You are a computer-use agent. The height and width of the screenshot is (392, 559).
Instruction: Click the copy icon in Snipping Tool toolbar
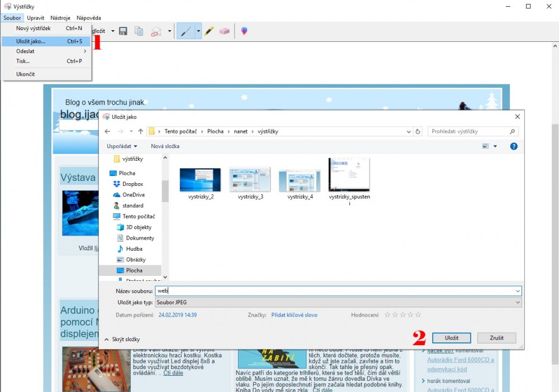[x=139, y=31]
